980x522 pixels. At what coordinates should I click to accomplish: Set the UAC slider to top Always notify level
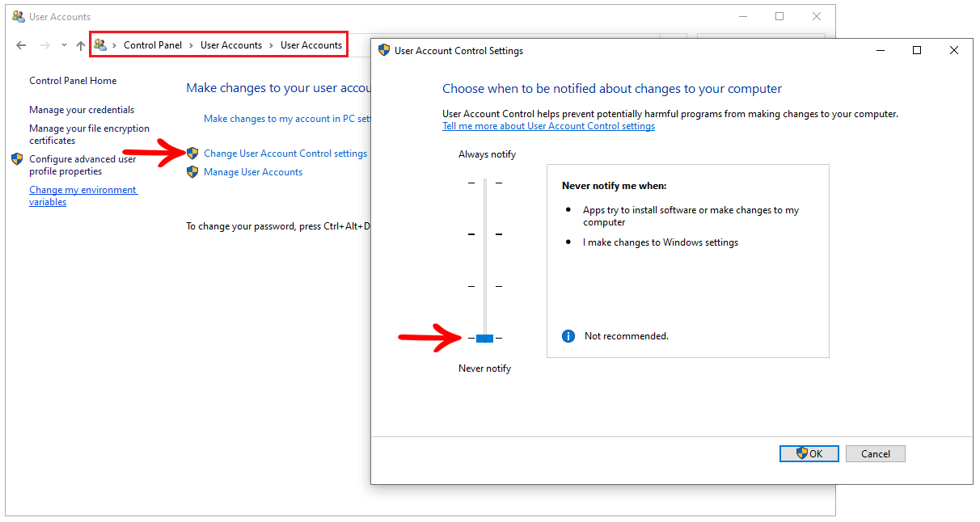[485, 183]
